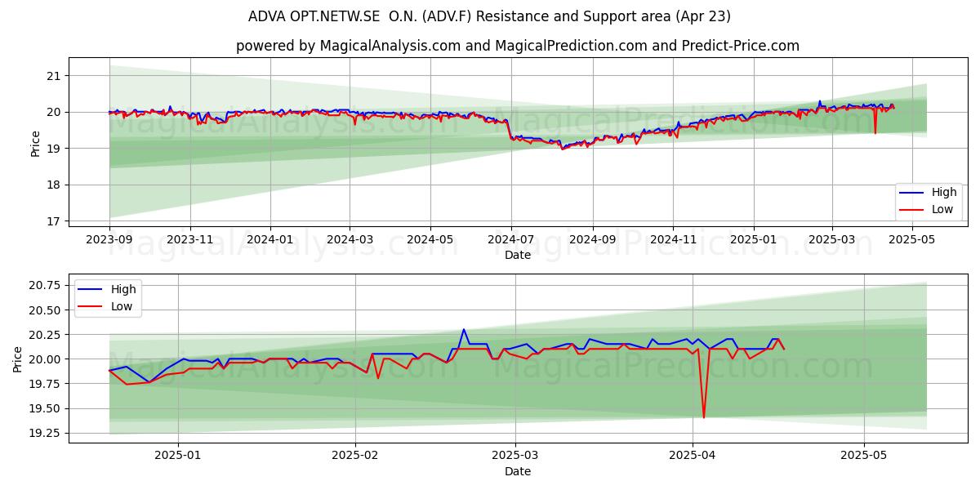Click the top chart y-axis value 21
The height and width of the screenshot is (490, 980).
(55, 76)
